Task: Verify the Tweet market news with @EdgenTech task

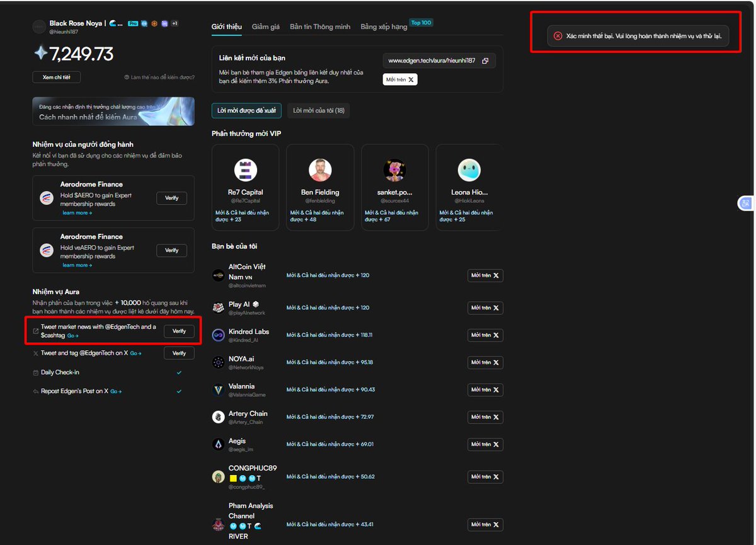Action: pyautogui.click(x=180, y=331)
